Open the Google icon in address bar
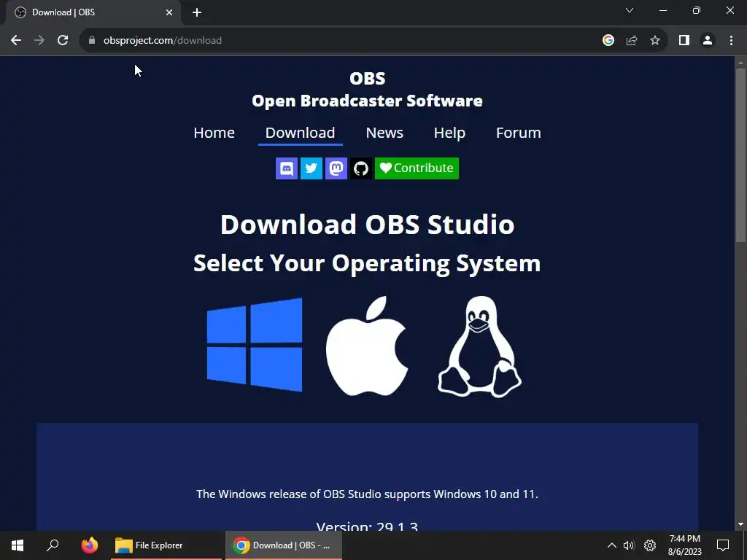 pos(608,41)
